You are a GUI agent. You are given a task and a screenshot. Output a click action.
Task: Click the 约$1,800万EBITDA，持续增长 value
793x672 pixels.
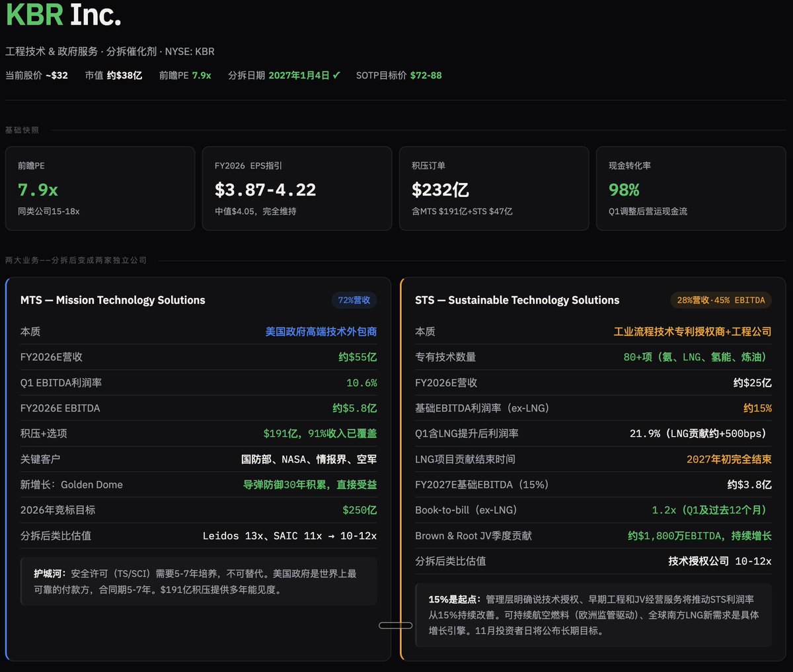click(x=700, y=536)
